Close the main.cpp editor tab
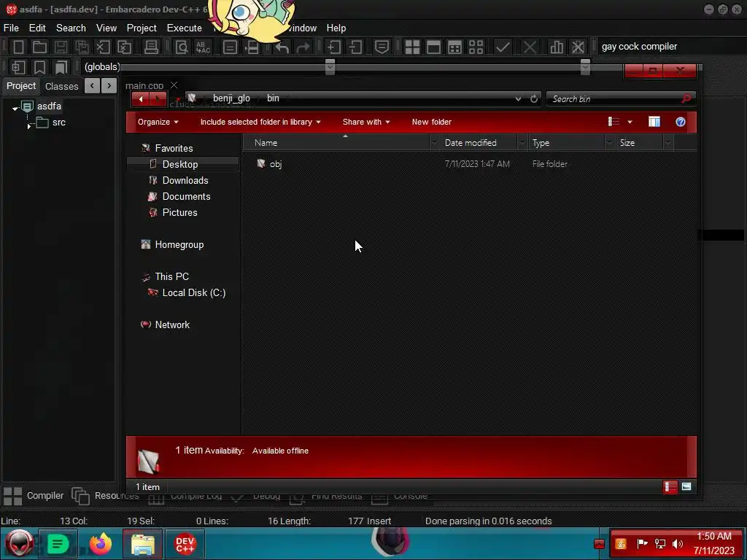This screenshot has height=560, width=747. click(174, 85)
